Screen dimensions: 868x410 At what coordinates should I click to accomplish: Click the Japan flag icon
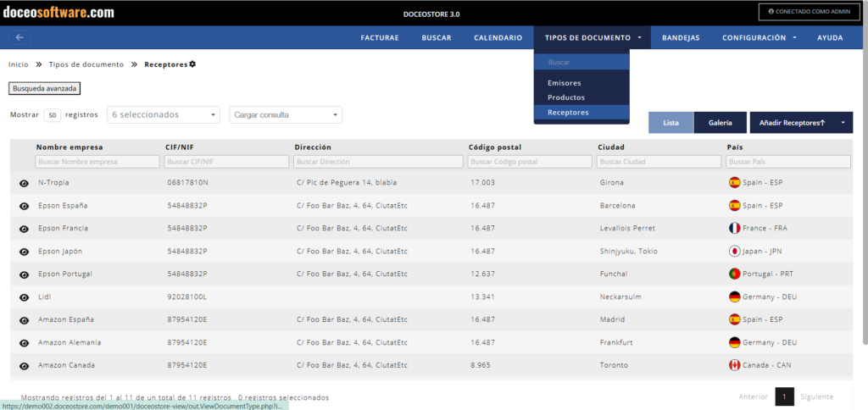(735, 251)
